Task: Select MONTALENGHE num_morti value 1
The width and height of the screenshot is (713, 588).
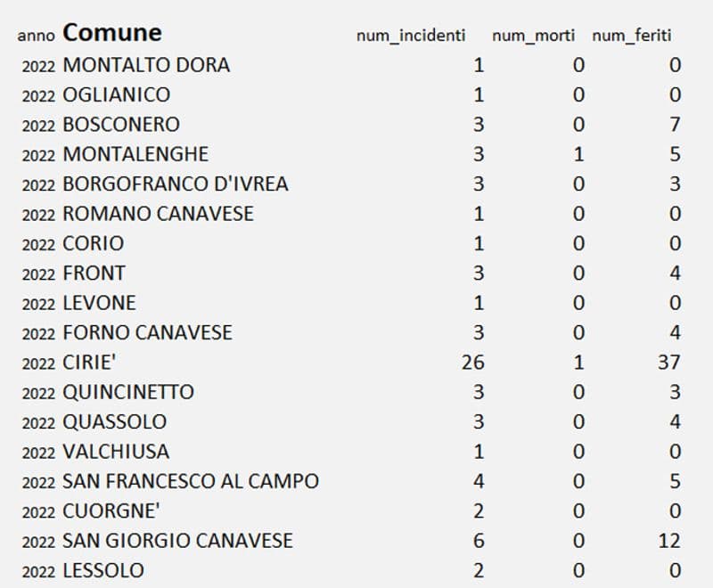Action: [578, 154]
